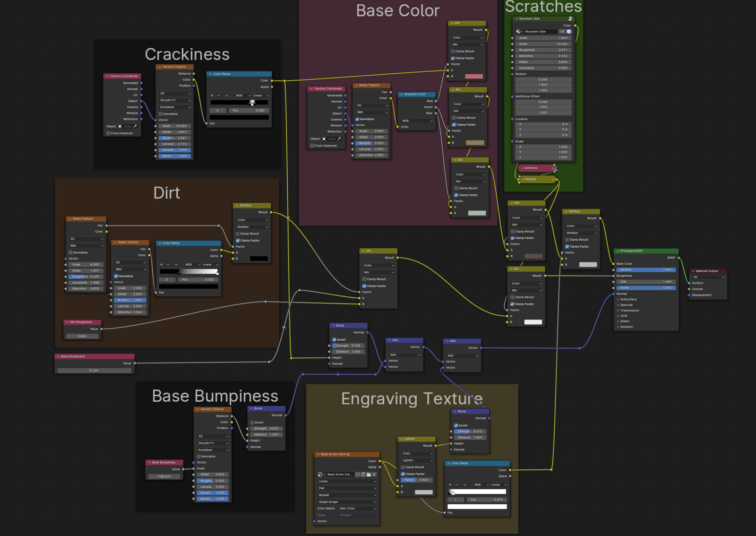Open the All target dropdown in Material Output
Image resolution: width=756 pixels, height=536 pixels.
[708, 277]
